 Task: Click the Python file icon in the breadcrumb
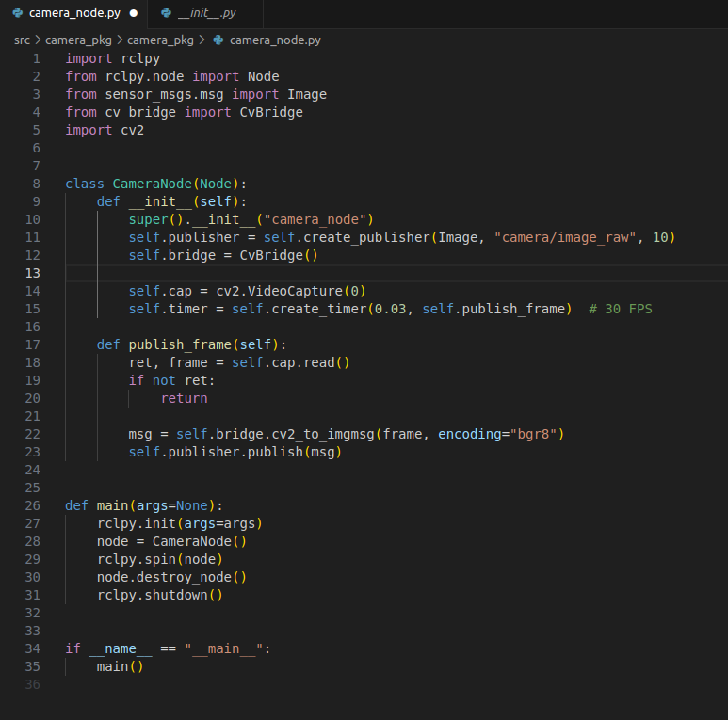click(218, 40)
